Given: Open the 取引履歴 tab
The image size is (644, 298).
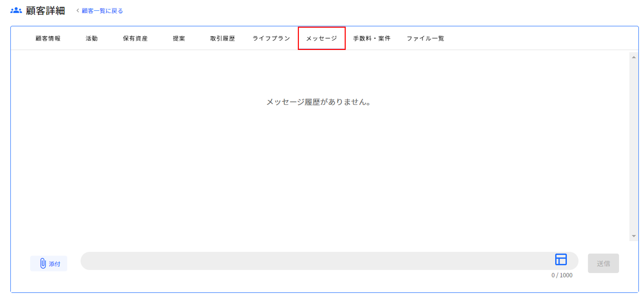Looking at the screenshot, I should (x=222, y=38).
